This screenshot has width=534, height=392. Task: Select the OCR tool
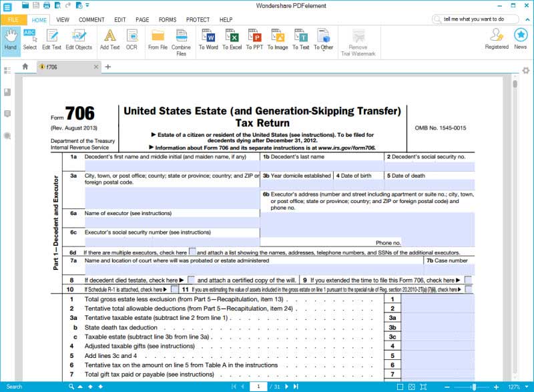(131, 40)
